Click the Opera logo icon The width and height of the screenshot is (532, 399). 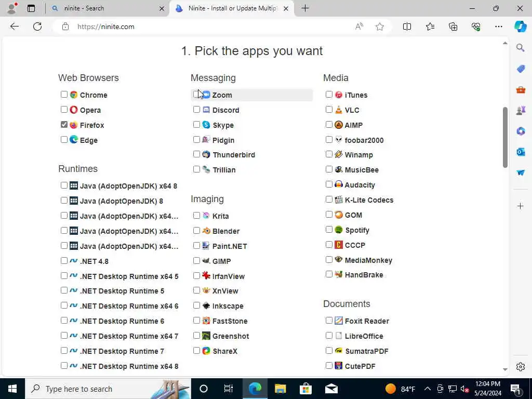click(x=74, y=110)
